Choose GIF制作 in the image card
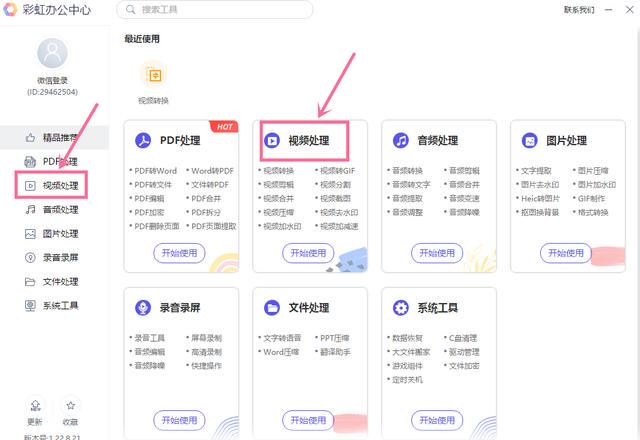Viewport: 640px width, 440px height. click(x=591, y=198)
